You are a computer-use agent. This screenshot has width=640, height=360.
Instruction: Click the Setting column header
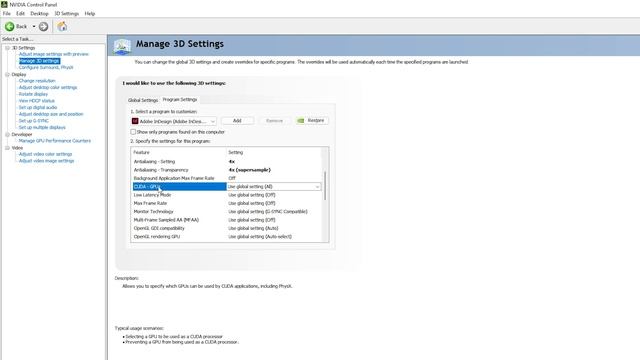[x=236, y=152]
